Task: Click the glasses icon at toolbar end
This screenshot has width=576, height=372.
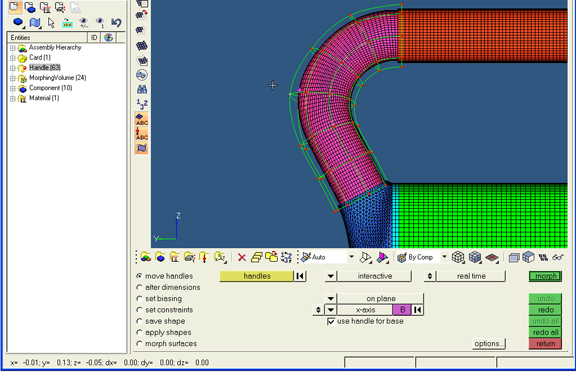Action: pos(558,257)
